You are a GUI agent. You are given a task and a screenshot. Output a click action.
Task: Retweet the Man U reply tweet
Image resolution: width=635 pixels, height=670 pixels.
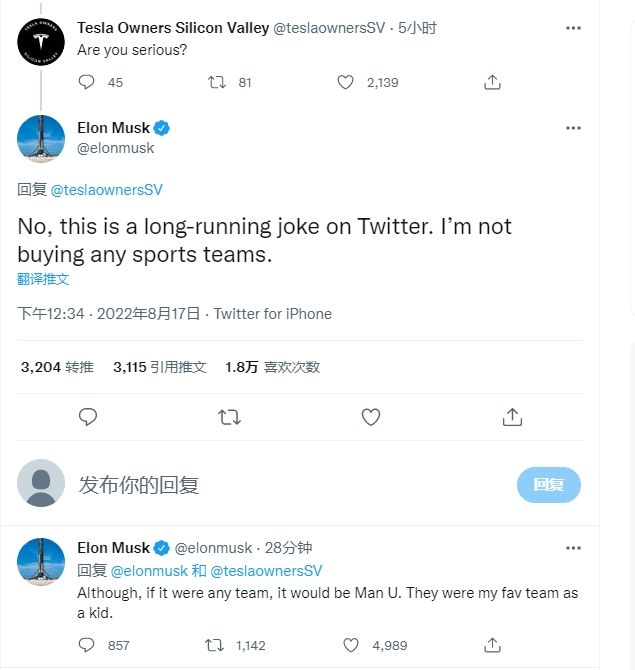[x=214, y=645]
